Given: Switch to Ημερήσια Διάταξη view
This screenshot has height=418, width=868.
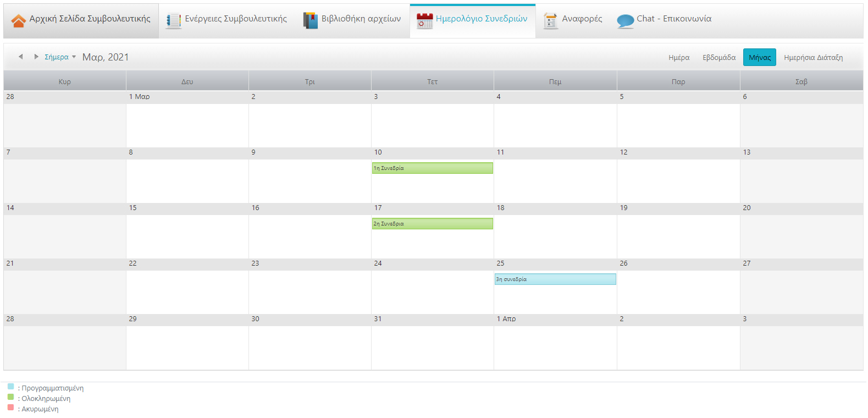Looking at the screenshot, I should (x=813, y=57).
